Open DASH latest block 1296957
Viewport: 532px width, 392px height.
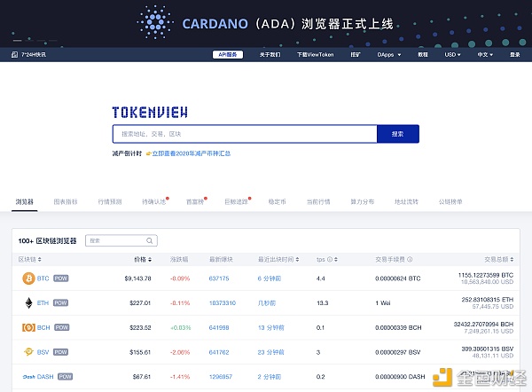coord(221,377)
